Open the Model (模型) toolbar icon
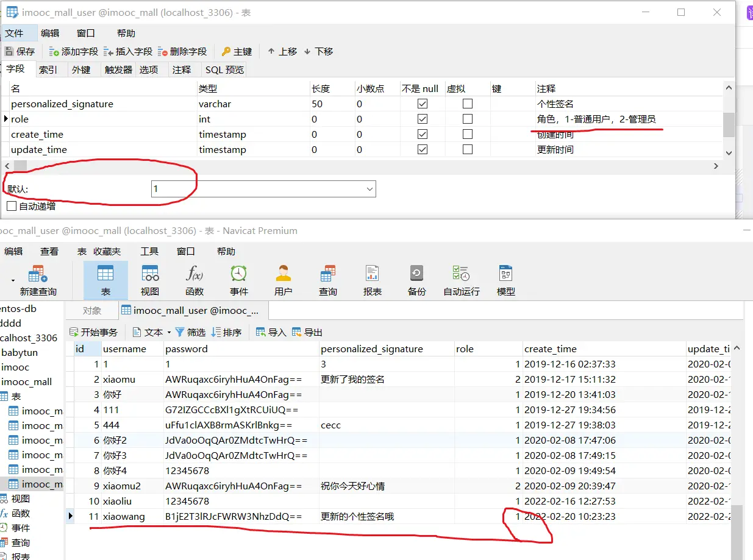This screenshot has width=753, height=560. click(x=506, y=280)
